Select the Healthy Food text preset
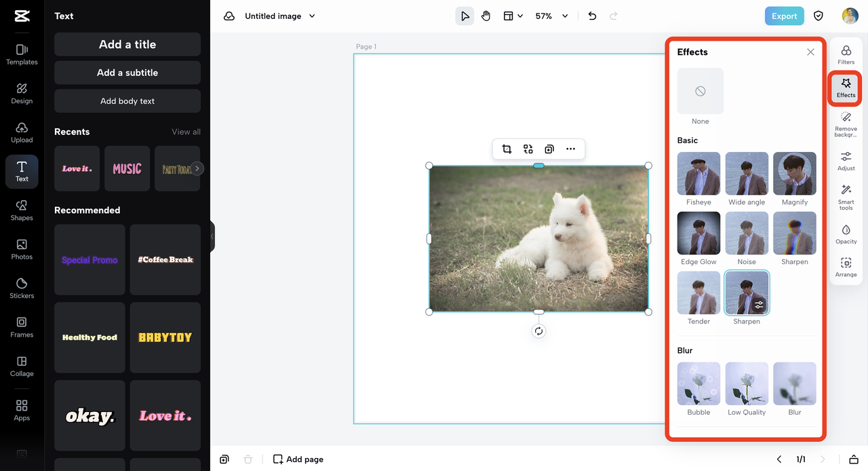 pos(90,337)
